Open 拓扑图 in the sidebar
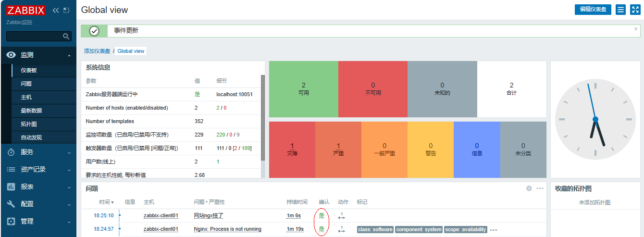 [x=28, y=124]
